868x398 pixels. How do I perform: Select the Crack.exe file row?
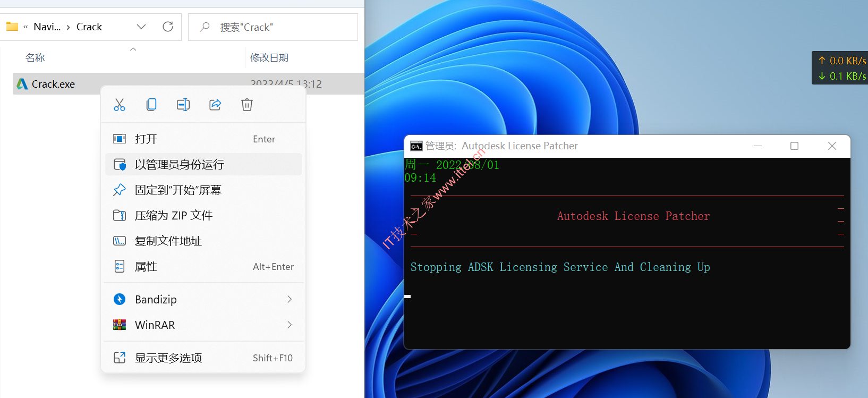[189, 84]
